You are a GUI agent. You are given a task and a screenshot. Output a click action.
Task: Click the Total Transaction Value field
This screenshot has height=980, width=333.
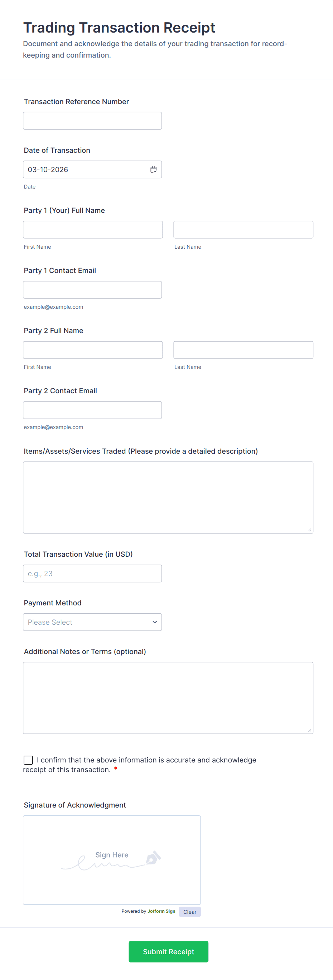click(92, 573)
